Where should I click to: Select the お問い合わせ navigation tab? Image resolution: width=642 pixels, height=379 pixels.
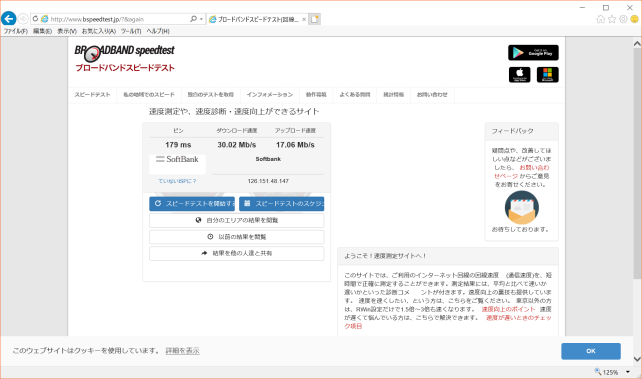click(432, 95)
